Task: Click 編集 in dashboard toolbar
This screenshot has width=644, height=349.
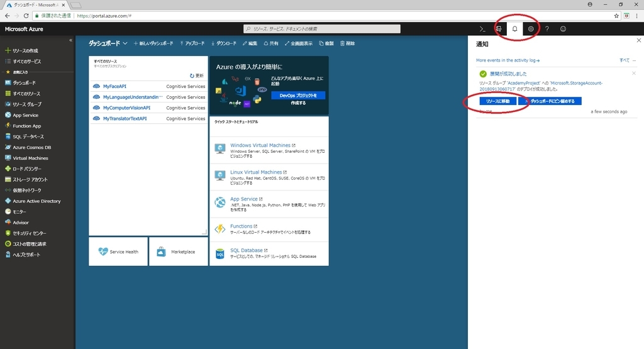Action: tap(250, 43)
